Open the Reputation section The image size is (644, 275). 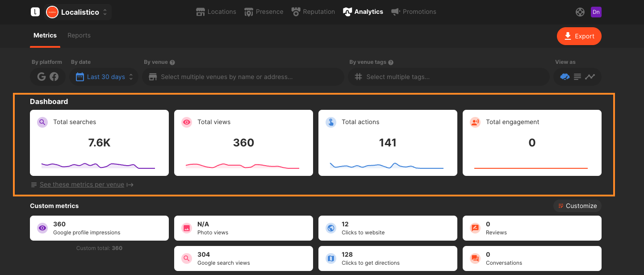pyautogui.click(x=313, y=12)
